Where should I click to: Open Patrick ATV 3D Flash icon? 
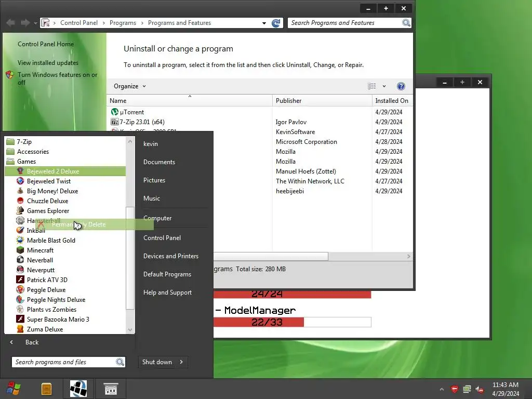pyautogui.click(x=20, y=280)
